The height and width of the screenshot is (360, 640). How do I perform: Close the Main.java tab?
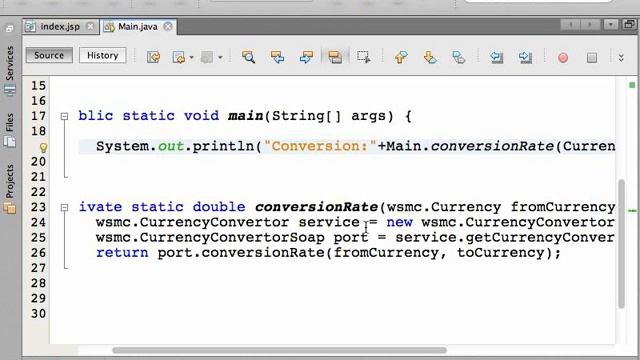tap(168, 27)
